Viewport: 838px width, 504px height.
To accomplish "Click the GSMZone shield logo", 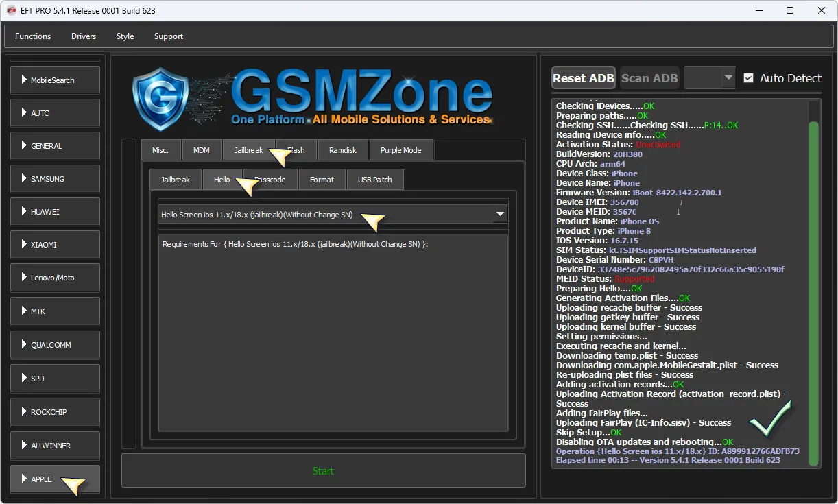I will [x=160, y=99].
